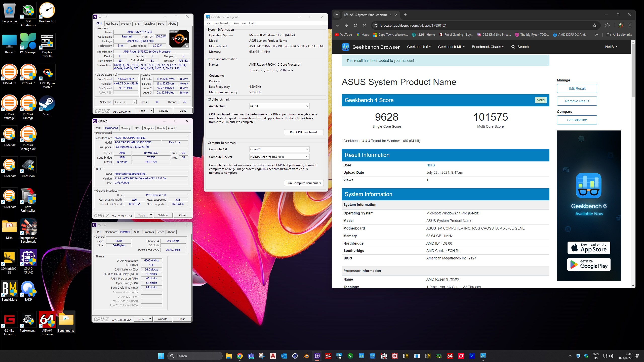Click the Edit Result button
Image resolution: width=644 pixels, height=362 pixels.
[577, 88]
